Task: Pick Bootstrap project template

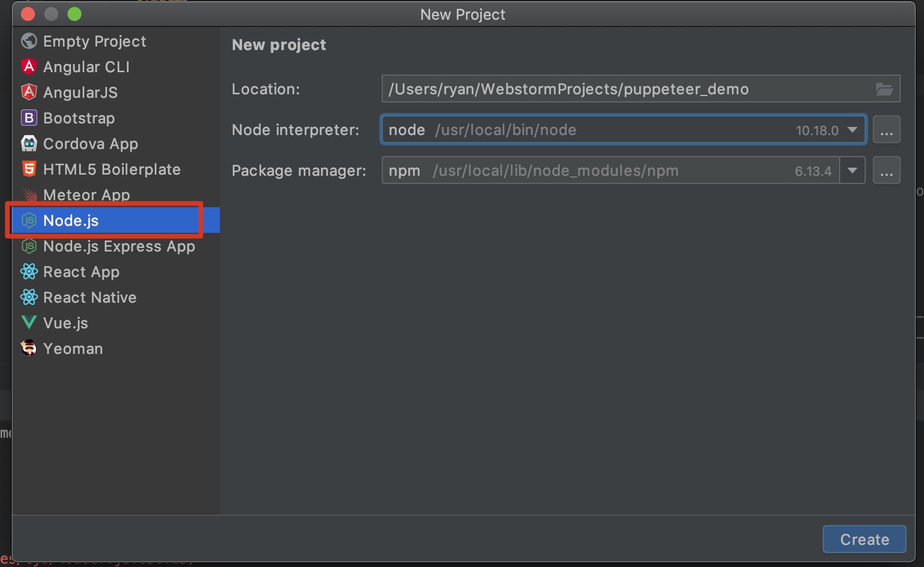Action: pos(116,118)
